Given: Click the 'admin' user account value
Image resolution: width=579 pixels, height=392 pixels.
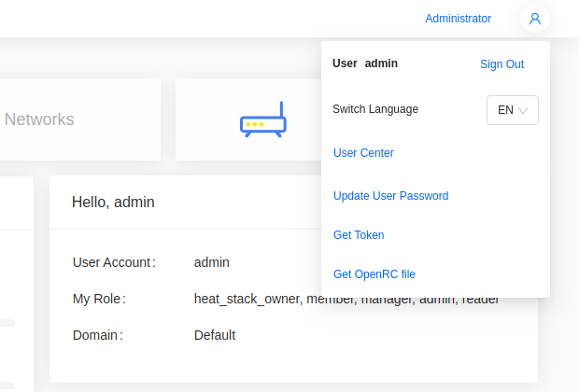Looking at the screenshot, I should click(212, 262).
